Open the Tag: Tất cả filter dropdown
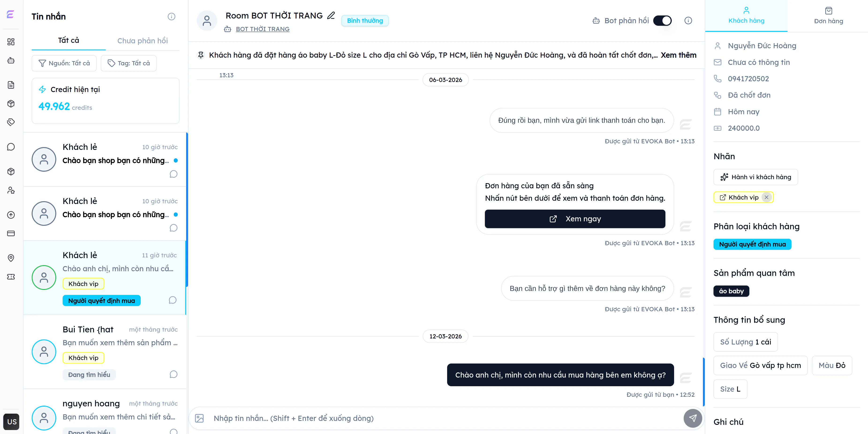The image size is (868, 434). coord(128,63)
